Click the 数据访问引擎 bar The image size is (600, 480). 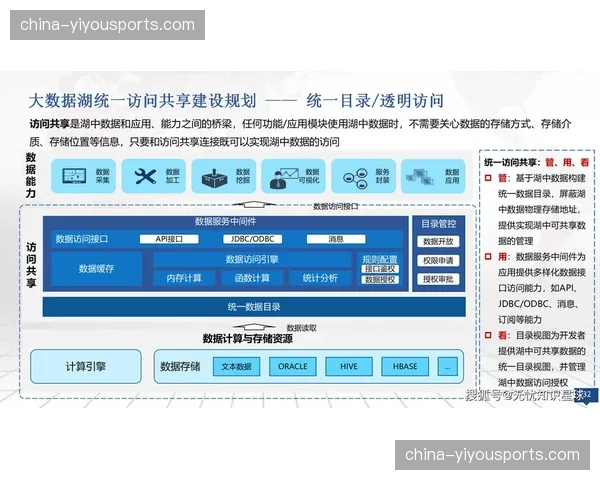click(252, 260)
